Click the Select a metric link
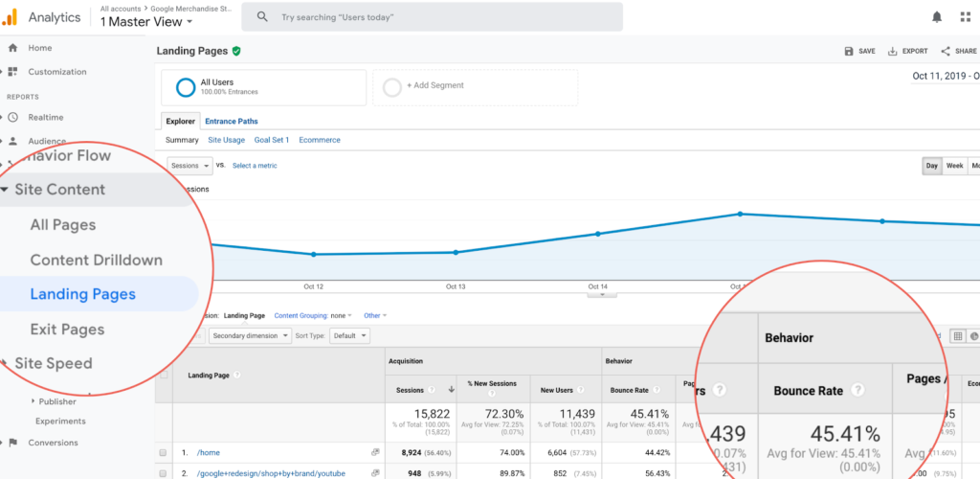Viewport: 980px width, 479px height. [x=255, y=166]
